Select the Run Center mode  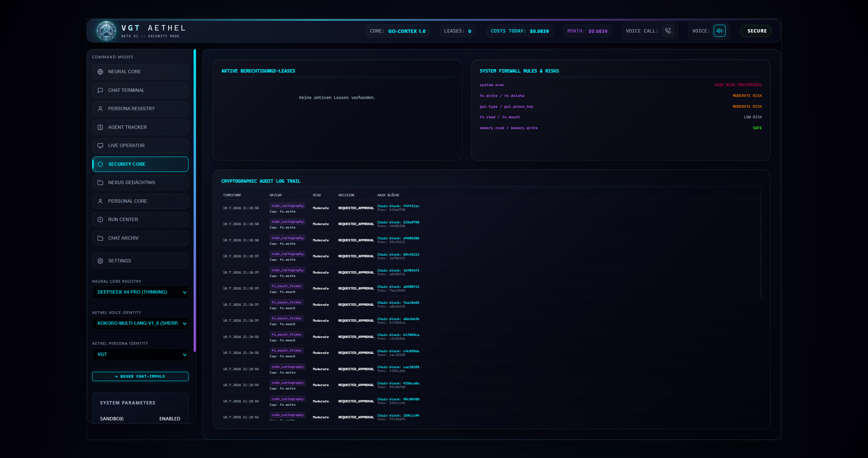(140, 220)
